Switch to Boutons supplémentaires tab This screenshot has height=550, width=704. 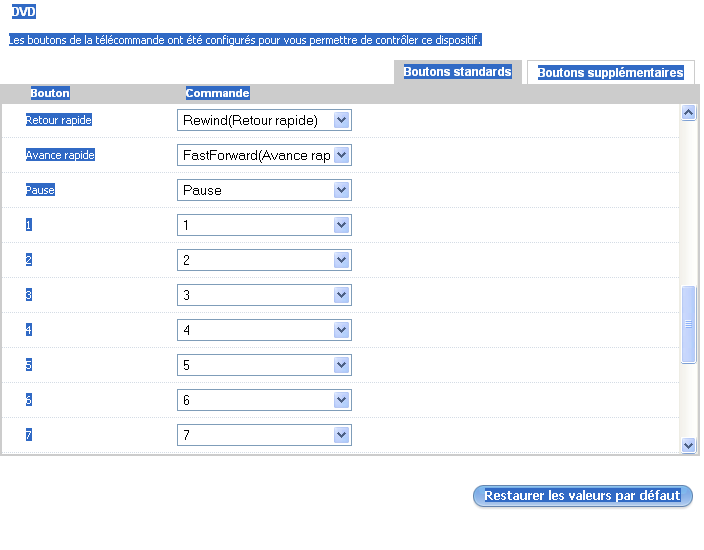tap(610, 73)
